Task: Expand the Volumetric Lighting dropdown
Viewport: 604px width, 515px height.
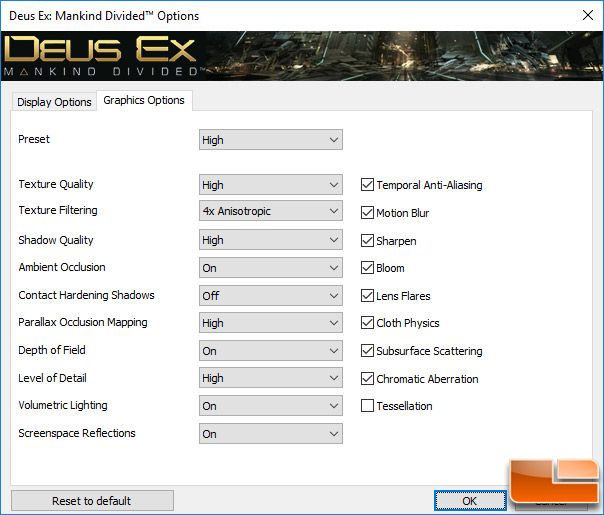Action: [x=270, y=406]
